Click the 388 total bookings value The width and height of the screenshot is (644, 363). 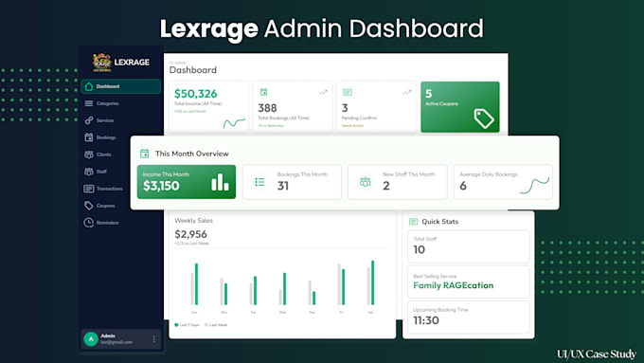[267, 108]
